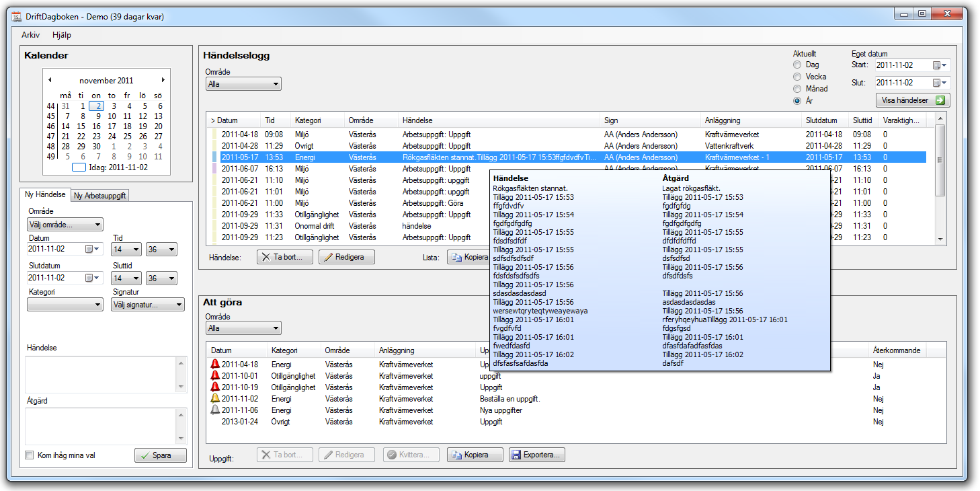
Task: Open the empty Kategori dropdown
Action: point(65,305)
